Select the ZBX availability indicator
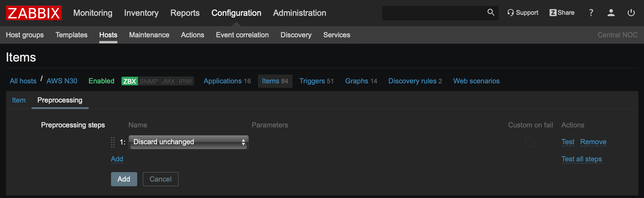644x198 pixels. coord(129,81)
